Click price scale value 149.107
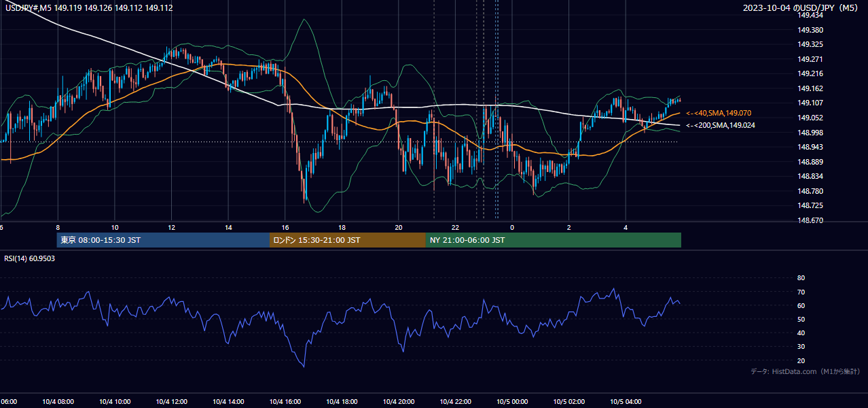This screenshot has height=408, width=868. click(x=811, y=103)
